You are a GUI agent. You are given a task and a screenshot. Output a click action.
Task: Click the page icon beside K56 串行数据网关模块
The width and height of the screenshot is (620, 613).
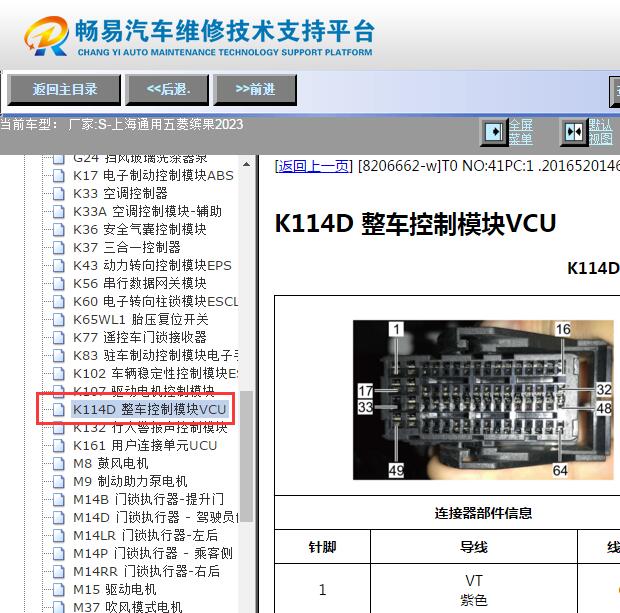click(59, 284)
